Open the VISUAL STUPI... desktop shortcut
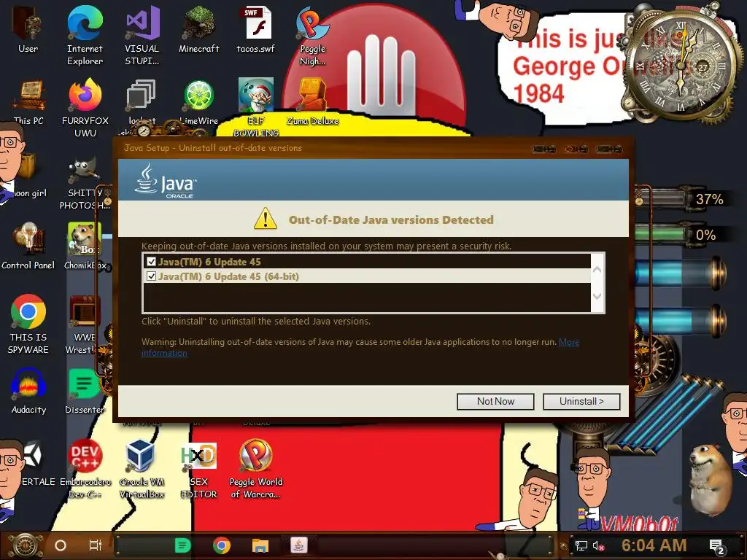Screen dimensions: 747x560 [x=142, y=34]
